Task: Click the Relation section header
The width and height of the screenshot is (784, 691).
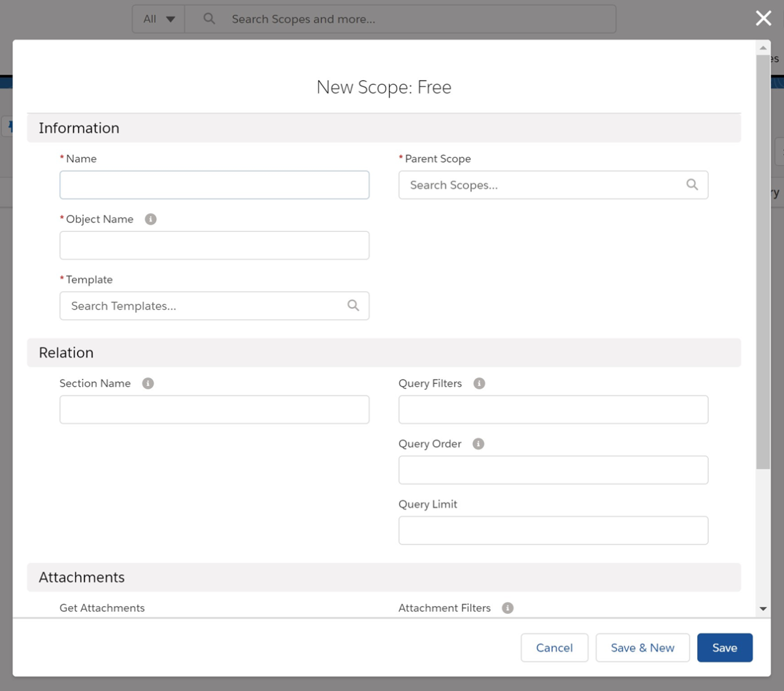Action: coord(384,353)
